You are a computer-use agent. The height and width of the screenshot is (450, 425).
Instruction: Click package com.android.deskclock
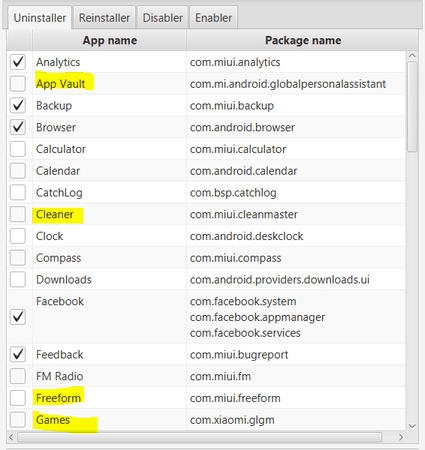click(247, 236)
